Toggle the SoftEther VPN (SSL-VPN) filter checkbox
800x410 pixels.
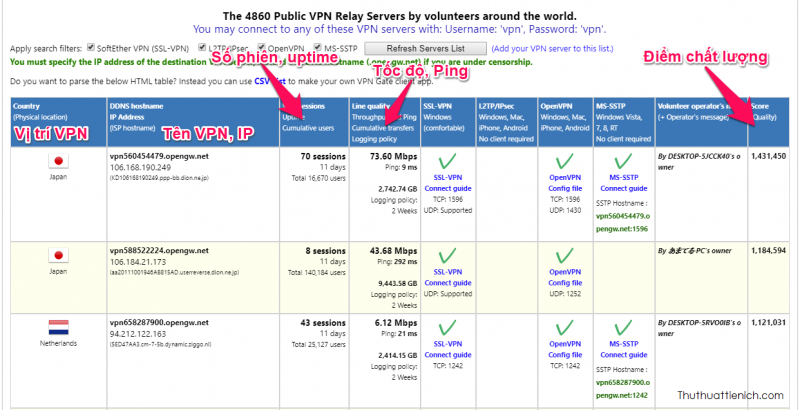[91, 48]
